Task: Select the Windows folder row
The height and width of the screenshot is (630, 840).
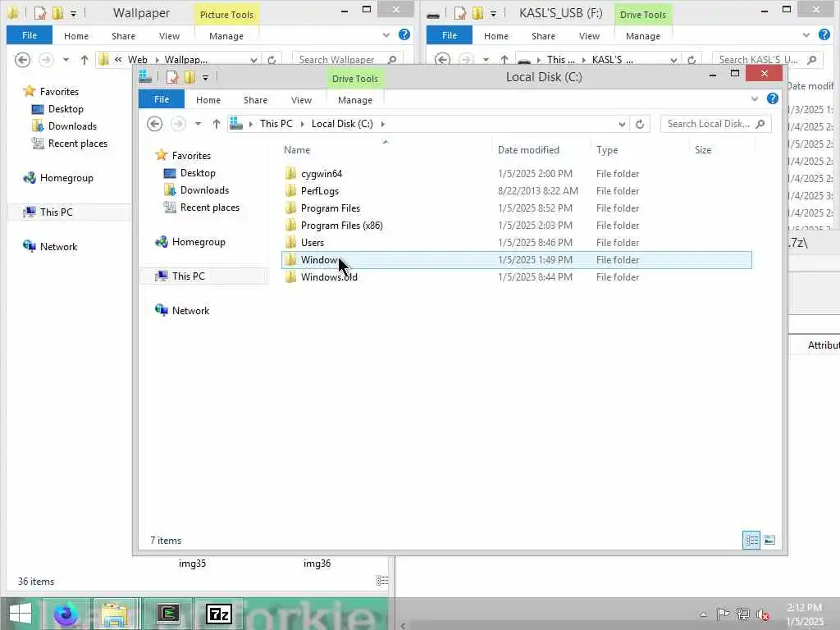Action: coord(517,260)
